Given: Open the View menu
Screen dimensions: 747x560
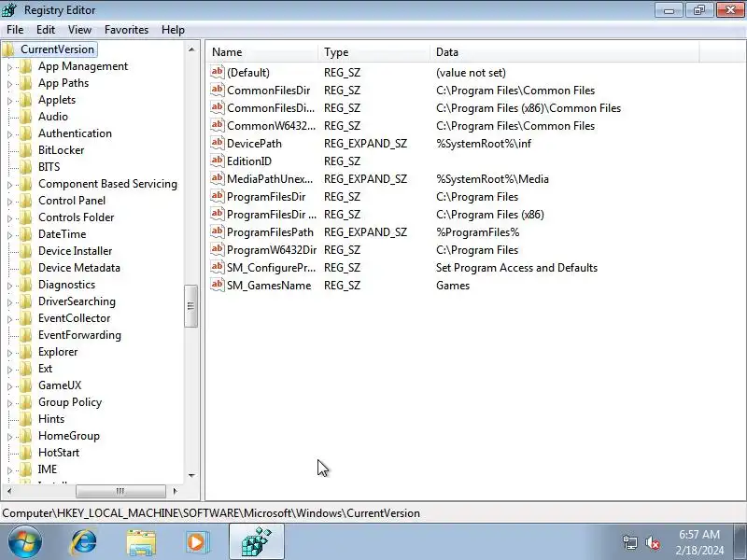Looking at the screenshot, I should click(x=79, y=30).
